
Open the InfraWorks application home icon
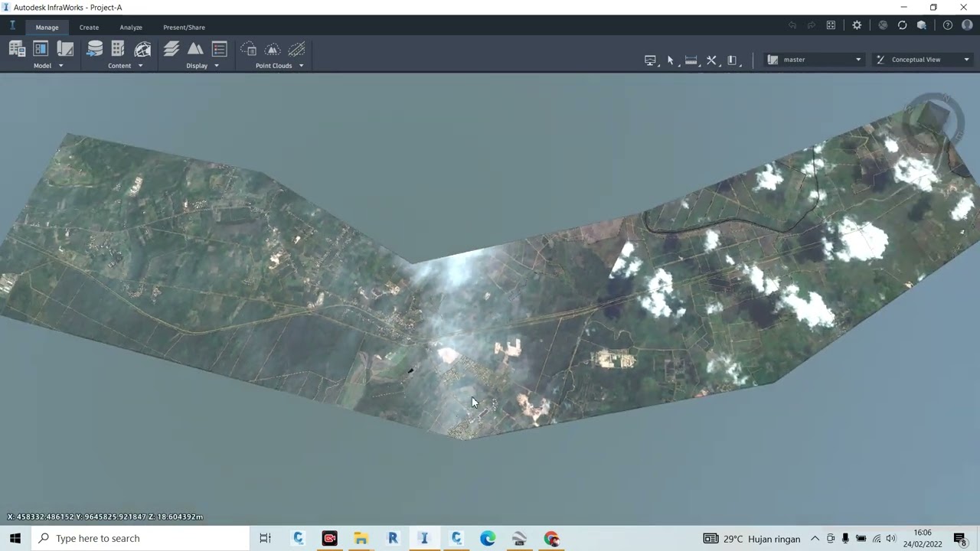12,26
